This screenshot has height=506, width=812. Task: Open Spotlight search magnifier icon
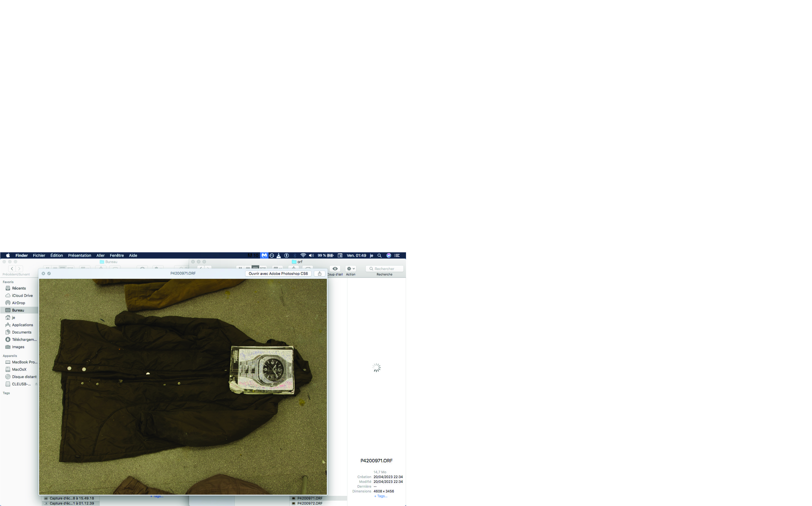pos(380,255)
